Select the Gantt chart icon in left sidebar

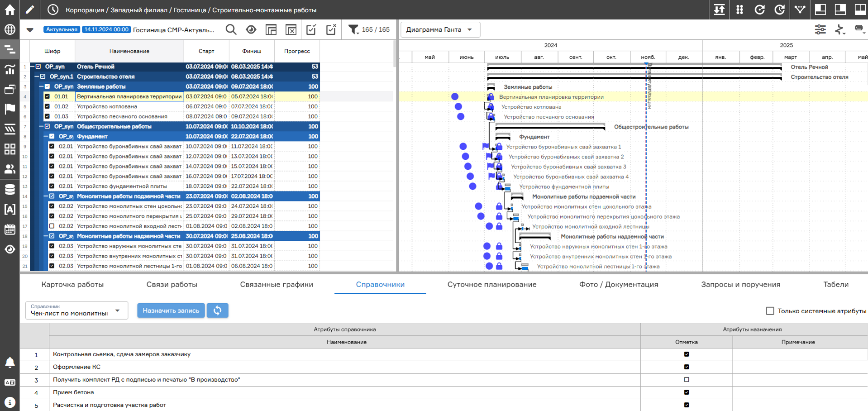click(x=10, y=50)
